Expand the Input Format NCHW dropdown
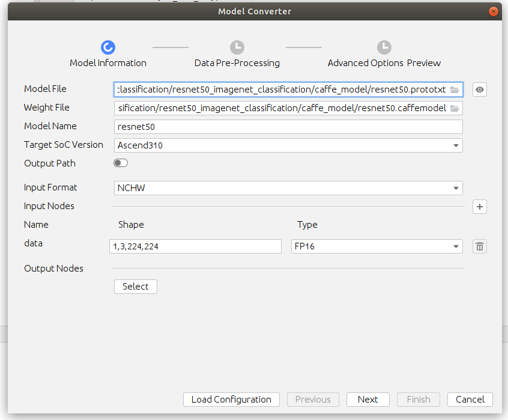This screenshot has height=420, width=508. [x=288, y=188]
